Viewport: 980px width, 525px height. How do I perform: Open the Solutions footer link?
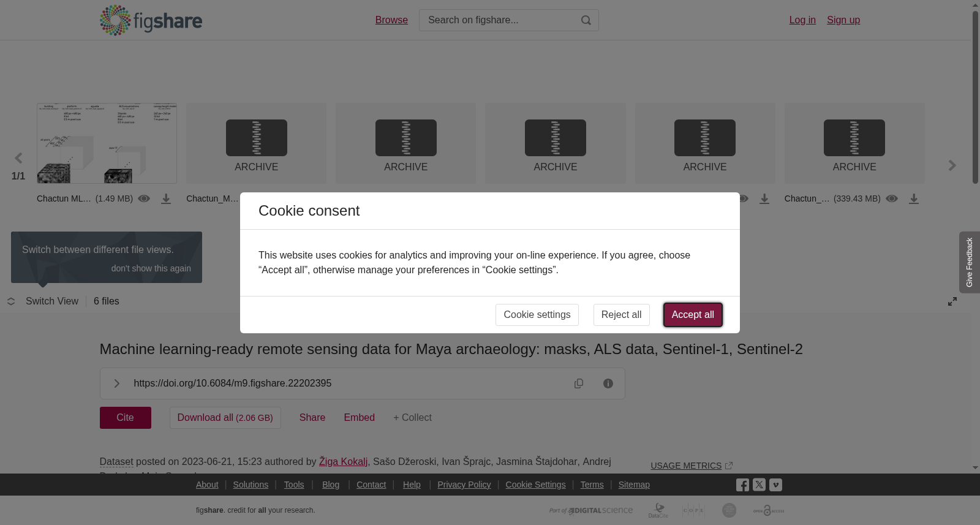[x=251, y=485]
